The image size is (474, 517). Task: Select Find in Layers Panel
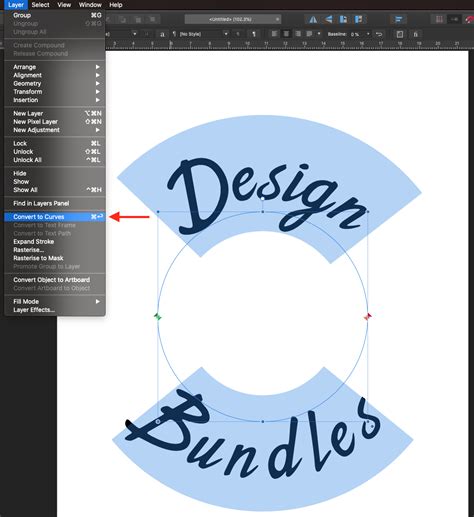point(55,203)
